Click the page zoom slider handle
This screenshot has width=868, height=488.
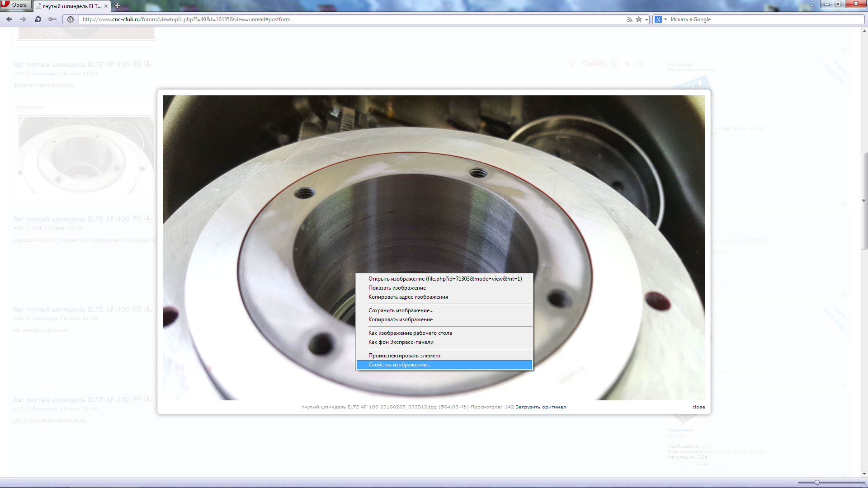coord(817,483)
